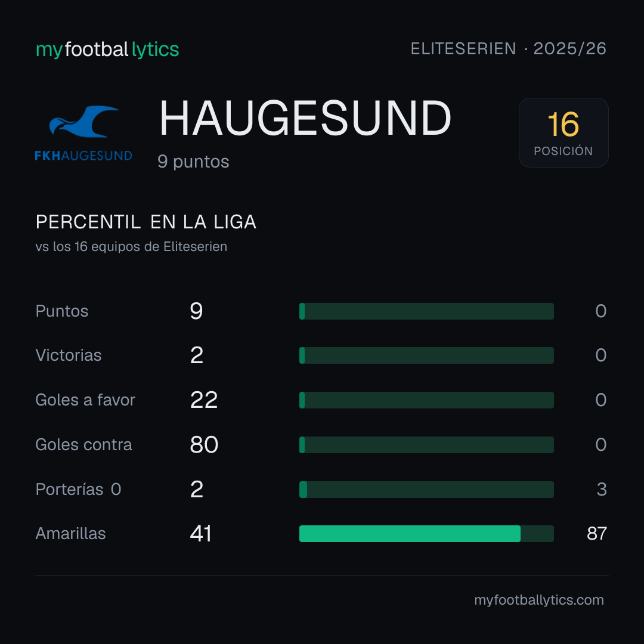Click the Victorias percentile bar
644x644 pixels.
click(x=426, y=355)
